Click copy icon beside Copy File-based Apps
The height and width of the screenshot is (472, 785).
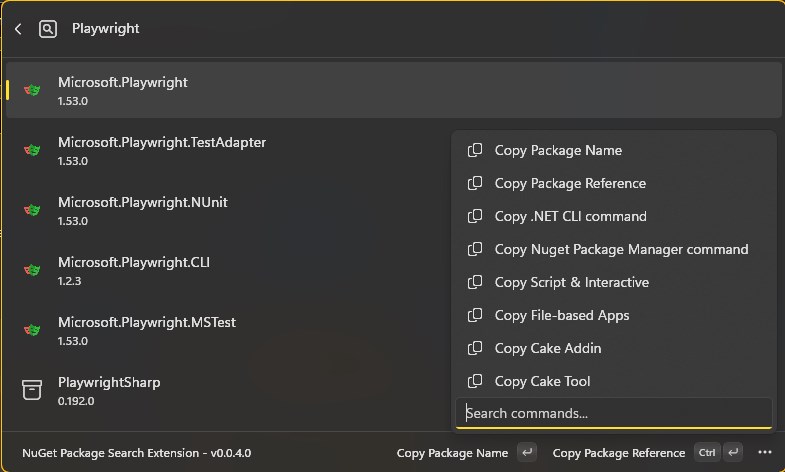(x=475, y=315)
